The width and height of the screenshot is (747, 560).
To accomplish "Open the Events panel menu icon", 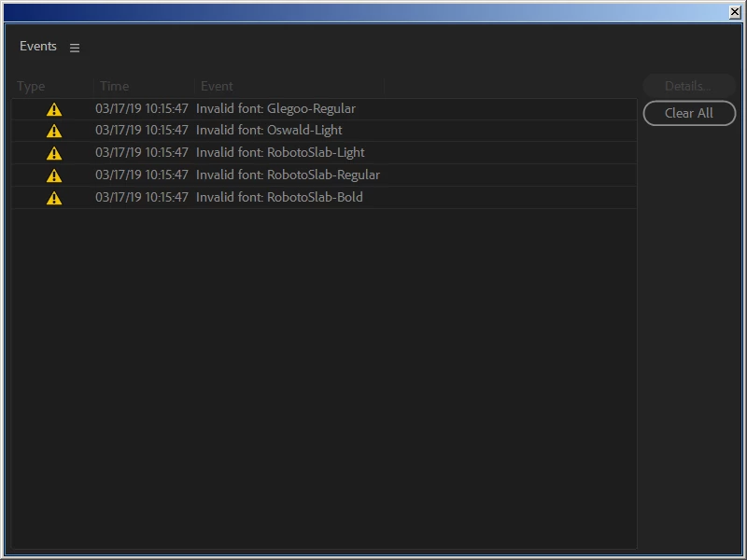I will click(x=75, y=48).
